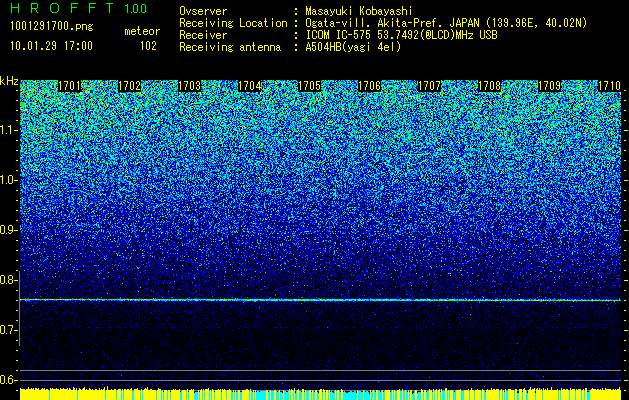Click the 0.6 kHz axis label
629x400 pixels.
tap(8, 380)
